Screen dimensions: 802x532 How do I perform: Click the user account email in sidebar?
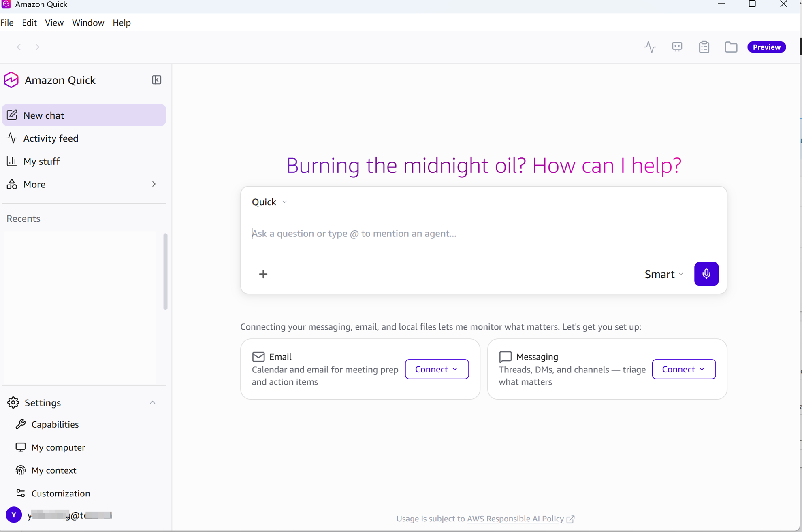pos(70,515)
